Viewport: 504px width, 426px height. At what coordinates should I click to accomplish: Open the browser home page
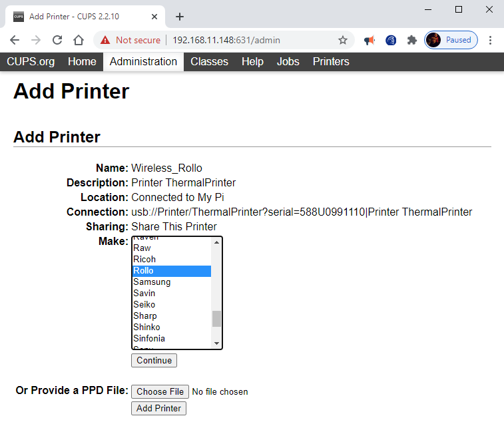[79, 40]
